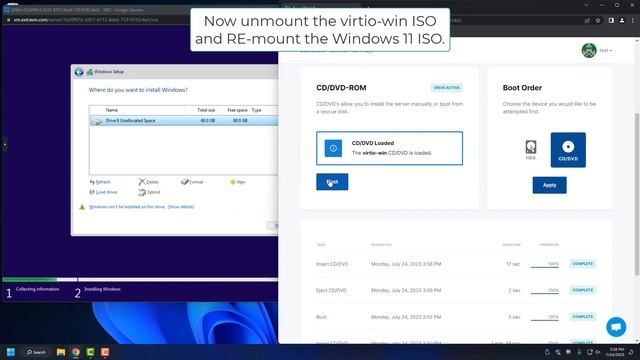Click Load driver in Windows Setup
Viewport: 640px width, 360px height.
tap(104, 192)
